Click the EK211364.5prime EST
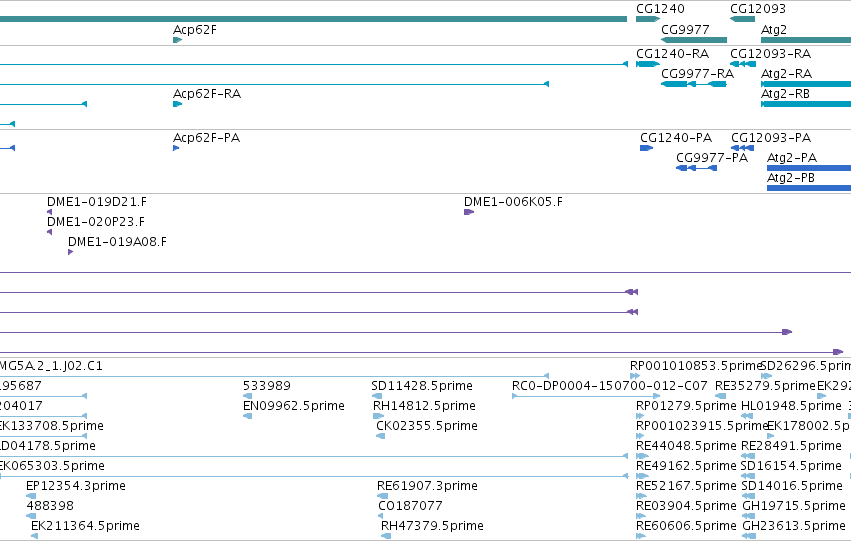851x541 pixels. [34, 536]
